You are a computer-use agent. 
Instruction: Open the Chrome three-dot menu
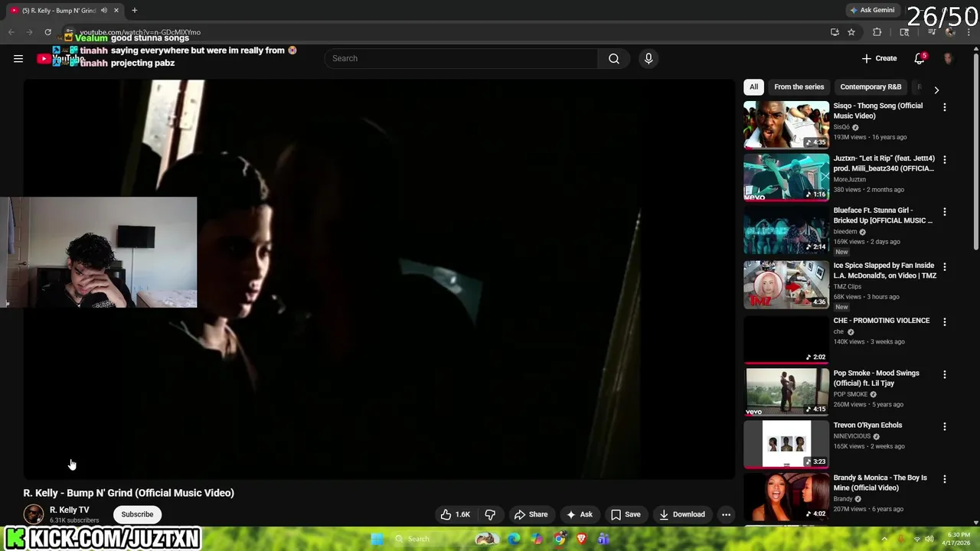click(x=969, y=32)
